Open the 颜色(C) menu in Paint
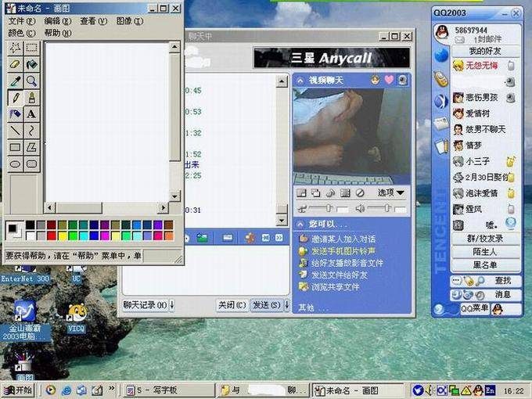The width and height of the screenshot is (532, 399). tap(22, 33)
